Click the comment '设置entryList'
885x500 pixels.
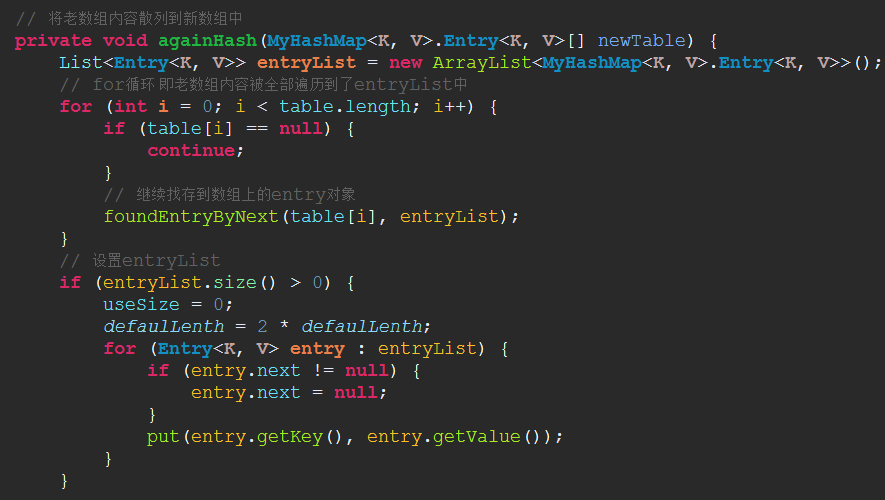pos(140,261)
